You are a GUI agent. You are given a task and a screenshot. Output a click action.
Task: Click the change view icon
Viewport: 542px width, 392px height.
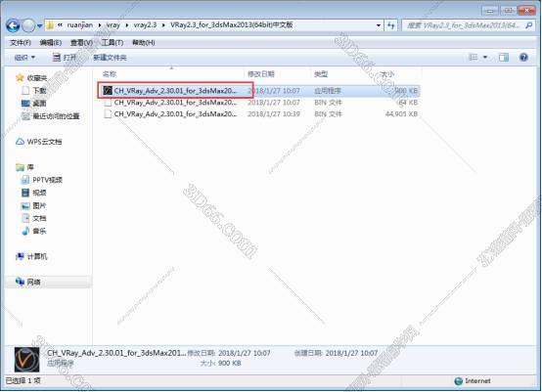point(473,58)
